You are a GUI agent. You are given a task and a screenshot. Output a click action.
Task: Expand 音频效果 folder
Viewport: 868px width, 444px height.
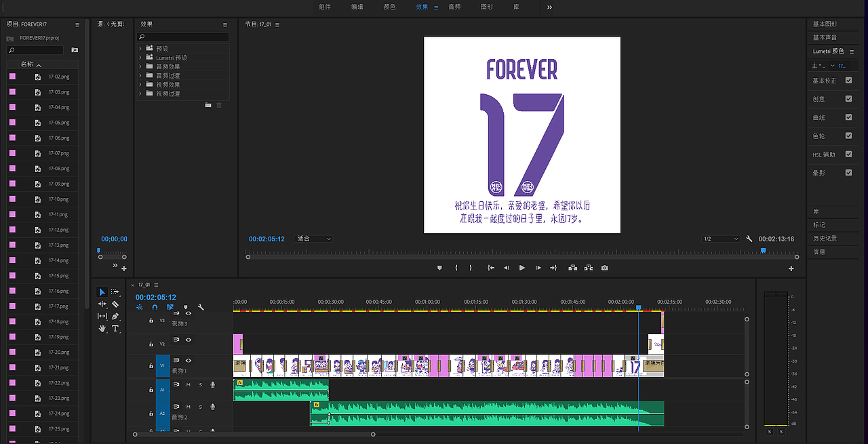coord(140,66)
